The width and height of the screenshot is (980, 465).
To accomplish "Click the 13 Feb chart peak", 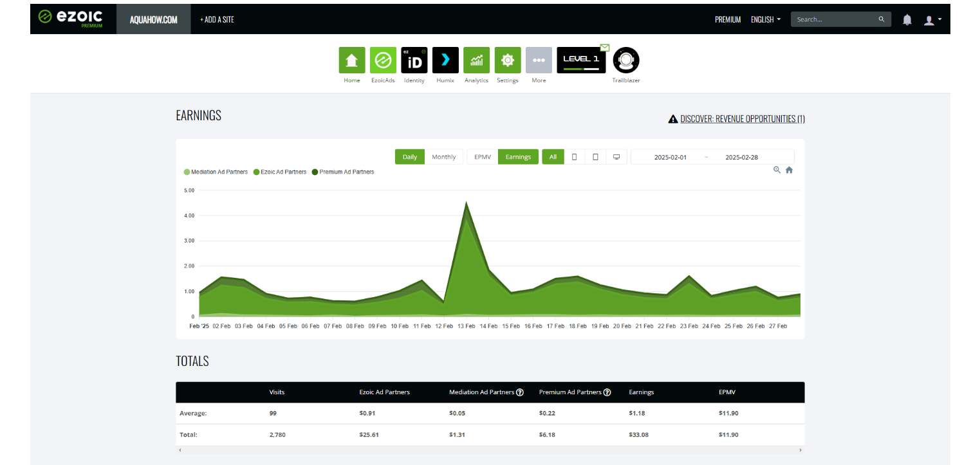I will (x=466, y=203).
